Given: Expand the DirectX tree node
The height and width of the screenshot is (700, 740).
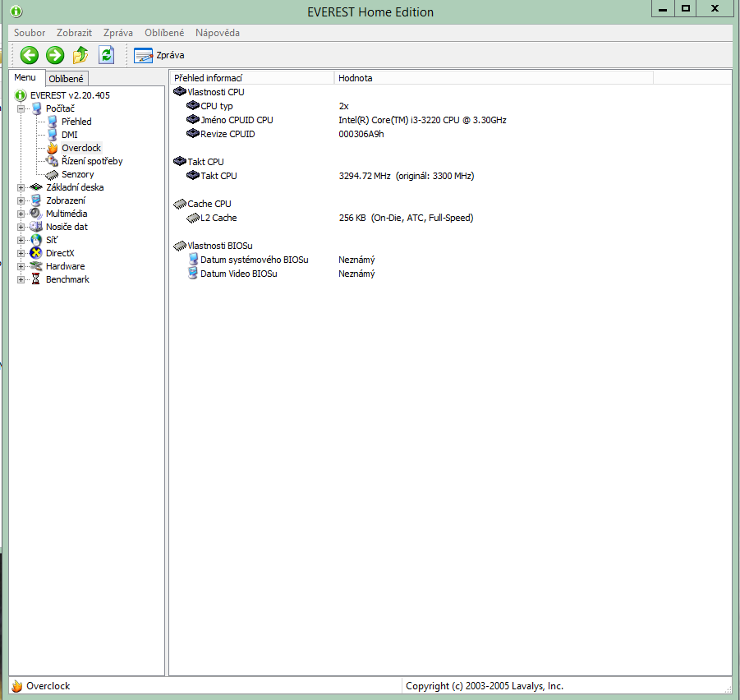Looking at the screenshot, I should tap(21, 254).
